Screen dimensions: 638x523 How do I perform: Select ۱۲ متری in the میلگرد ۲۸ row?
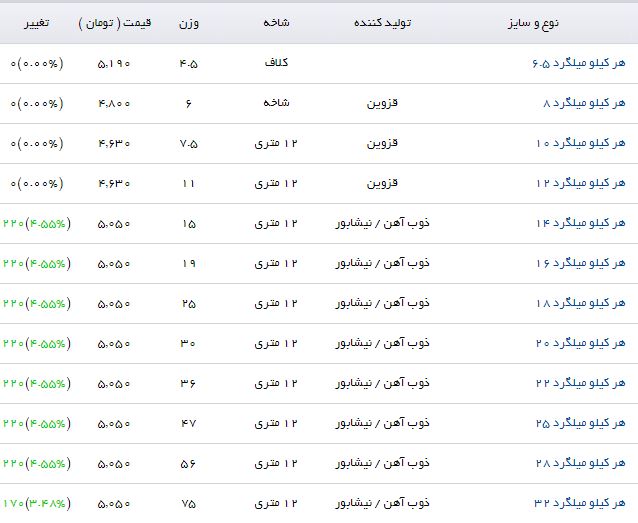coord(276,463)
